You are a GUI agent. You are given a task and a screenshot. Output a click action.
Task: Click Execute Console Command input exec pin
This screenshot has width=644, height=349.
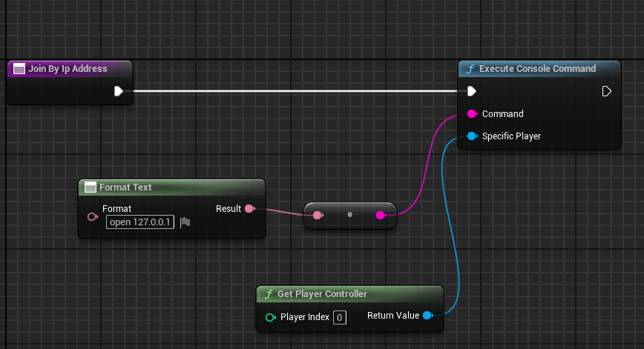click(472, 91)
